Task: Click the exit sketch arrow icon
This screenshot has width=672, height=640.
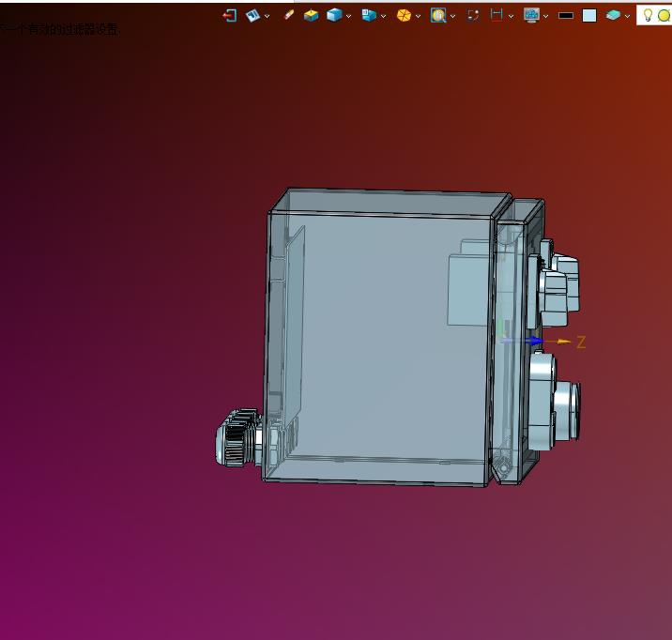Action: coord(230,16)
